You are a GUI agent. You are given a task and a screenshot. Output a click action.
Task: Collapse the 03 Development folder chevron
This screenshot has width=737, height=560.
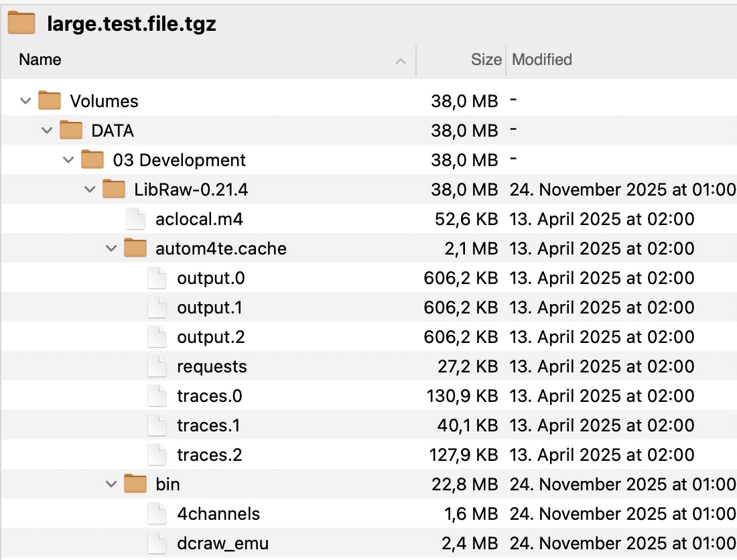pos(68,159)
